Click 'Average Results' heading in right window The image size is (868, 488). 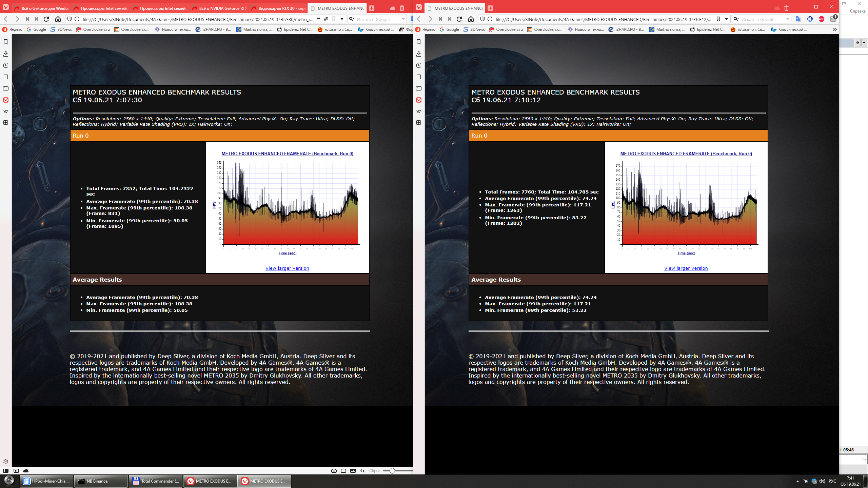click(x=496, y=280)
